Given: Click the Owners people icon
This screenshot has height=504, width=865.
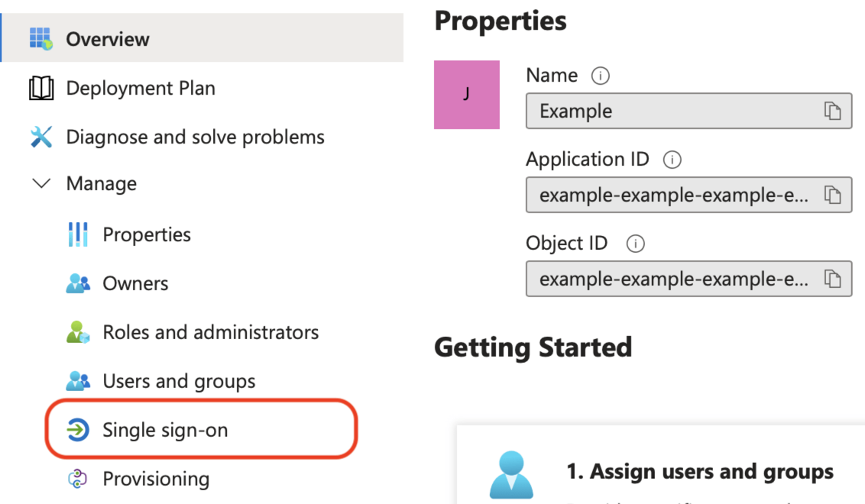Looking at the screenshot, I should [78, 283].
